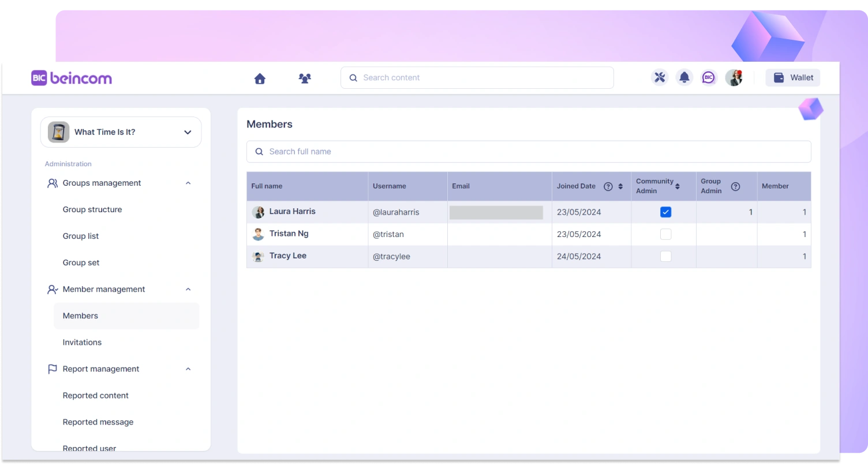The width and height of the screenshot is (868, 466).
Task: Click the 24/05/2024 joined date
Action: [x=579, y=257]
